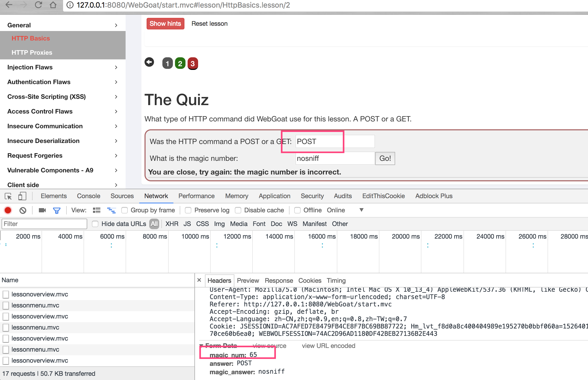Click view source link in Form Data

pyautogui.click(x=269, y=346)
